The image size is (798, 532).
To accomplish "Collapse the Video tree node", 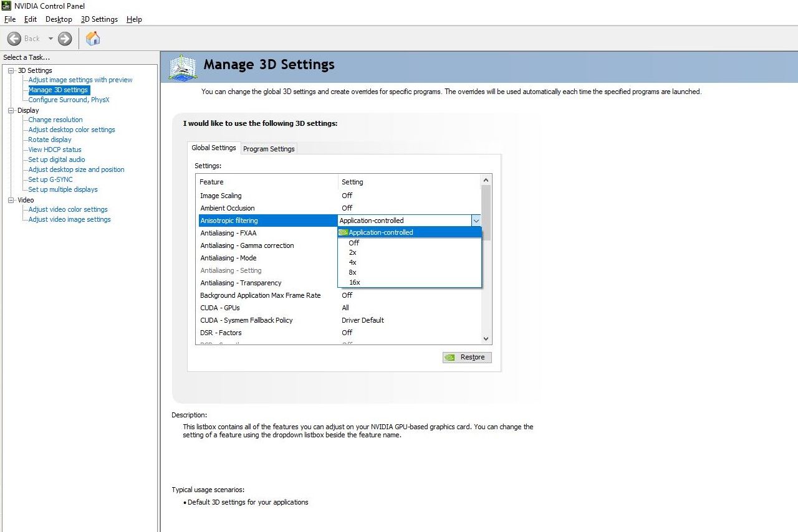I will (x=11, y=200).
